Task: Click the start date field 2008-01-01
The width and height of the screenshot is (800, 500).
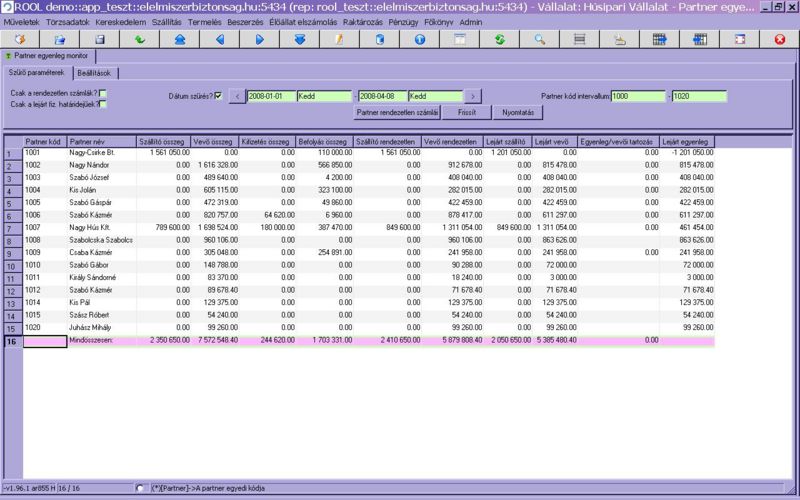Action: [271, 97]
